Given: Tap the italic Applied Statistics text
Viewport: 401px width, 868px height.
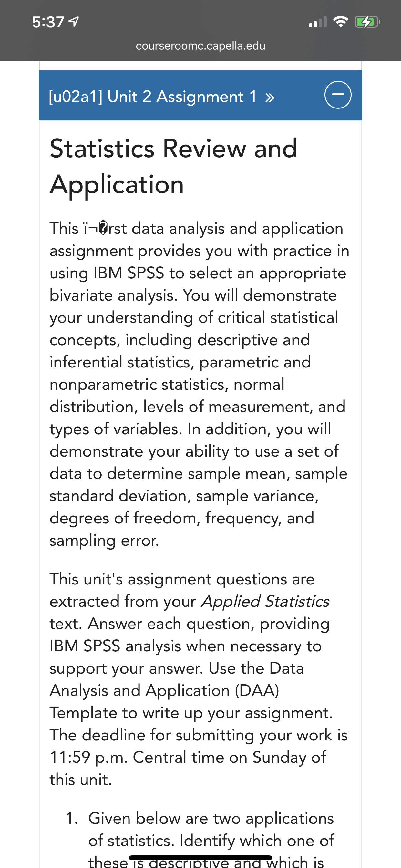Looking at the screenshot, I should tap(265, 602).
